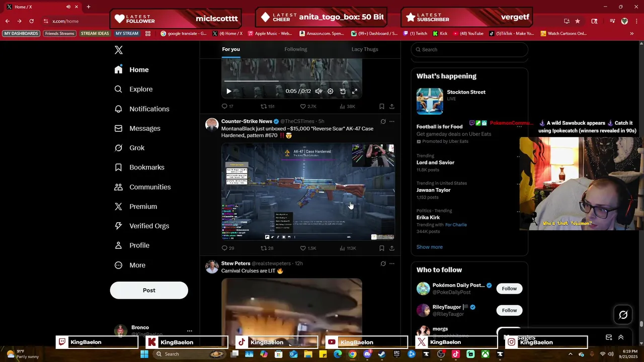Screen dimensions: 644x362
Task: Open Explore page
Action: (133, 89)
